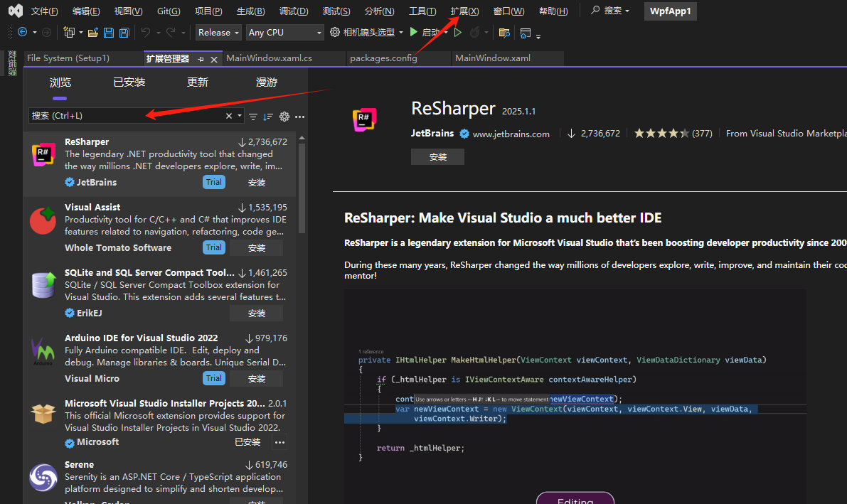Expand the Undo history dropdown arrow
The height and width of the screenshot is (504, 847).
(x=159, y=33)
